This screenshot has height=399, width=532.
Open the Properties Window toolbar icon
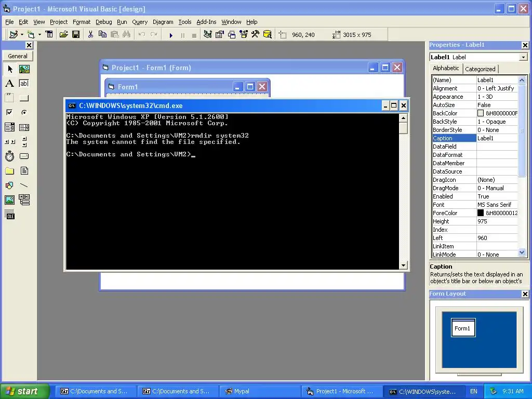click(x=220, y=34)
